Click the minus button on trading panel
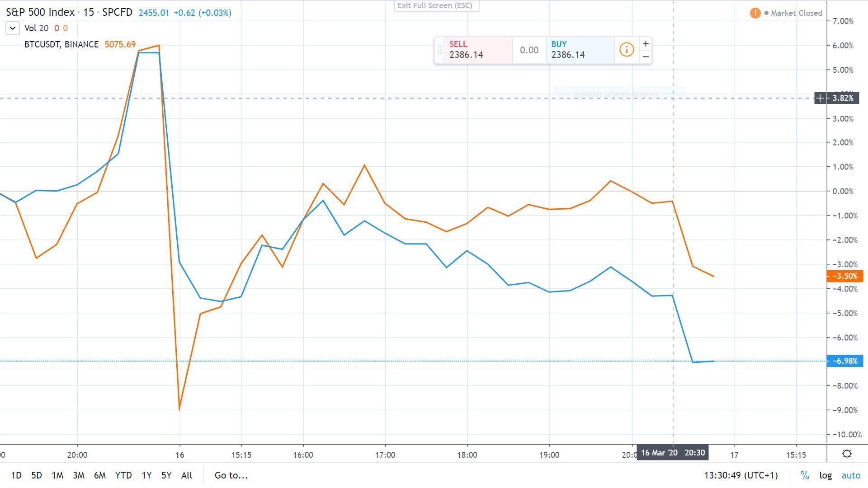The width and height of the screenshot is (868, 488). point(646,56)
